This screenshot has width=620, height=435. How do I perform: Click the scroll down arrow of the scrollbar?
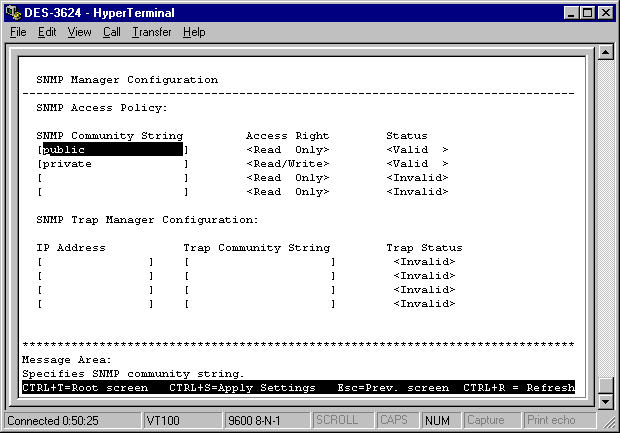pos(605,401)
